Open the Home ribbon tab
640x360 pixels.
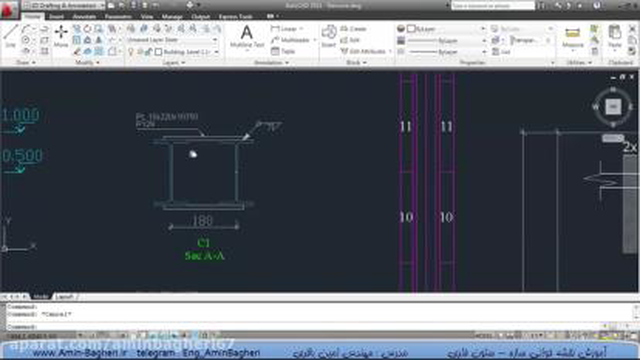[x=33, y=16]
